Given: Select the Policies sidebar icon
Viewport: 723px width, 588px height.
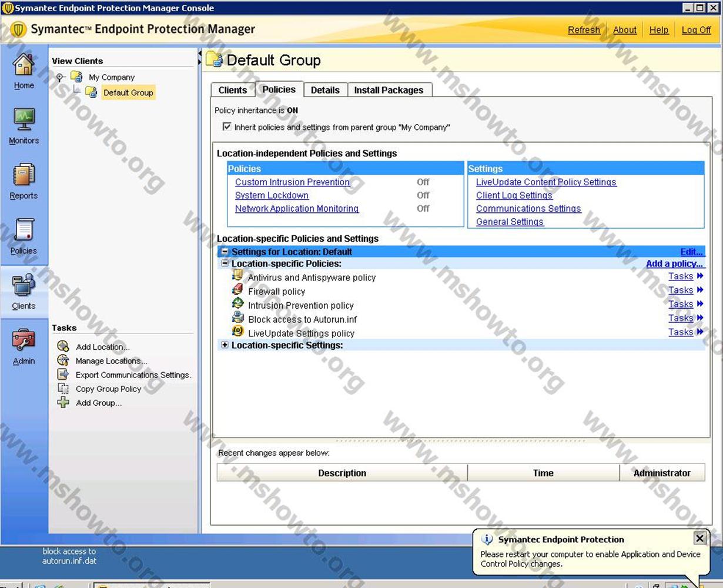Looking at the screenshot, I should (24, 230).
